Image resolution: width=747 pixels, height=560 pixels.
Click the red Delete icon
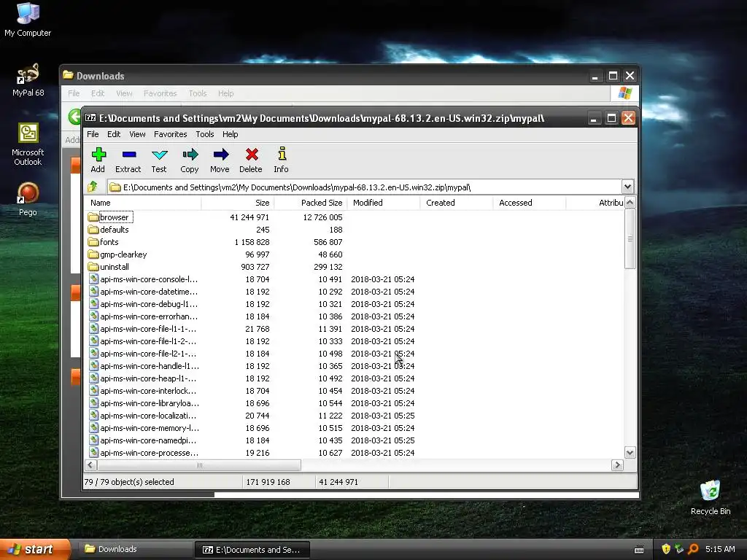[251, 160]
